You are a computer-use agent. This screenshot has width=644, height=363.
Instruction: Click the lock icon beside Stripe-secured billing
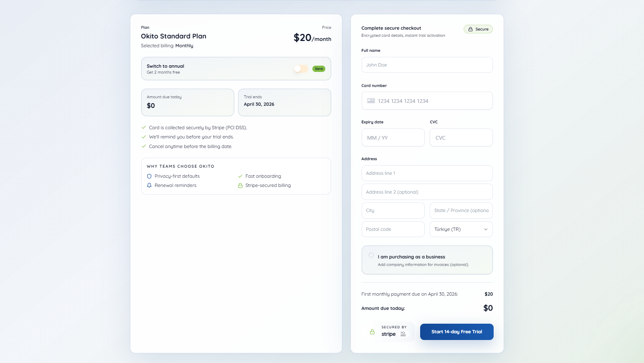[240, 185]
